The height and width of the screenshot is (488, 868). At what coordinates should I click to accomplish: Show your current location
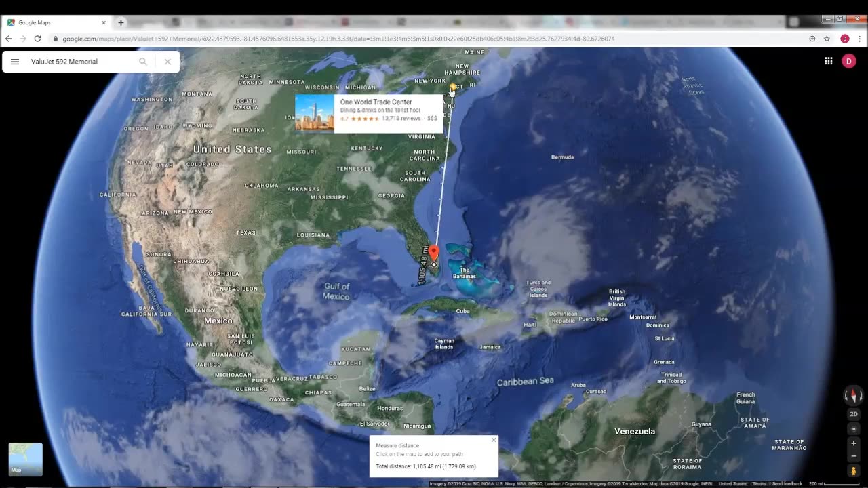click(854, 429)
